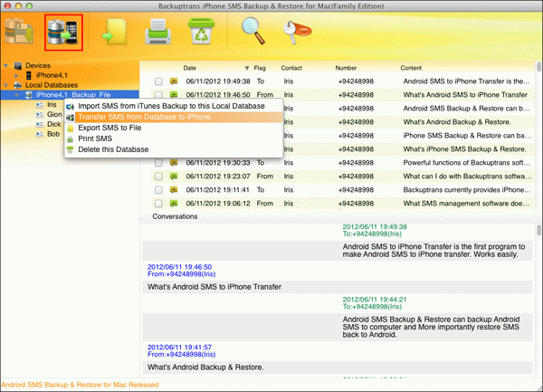The width and height of the screenshot is (543, 392).
Task: Click the magnifying glass Search icon
Action: click(253, 31)
